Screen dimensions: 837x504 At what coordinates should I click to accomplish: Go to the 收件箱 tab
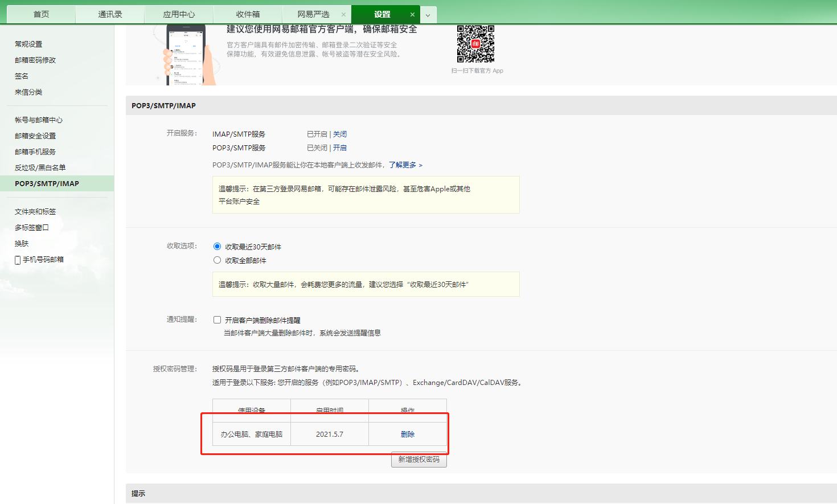click(x=248, y=14)
